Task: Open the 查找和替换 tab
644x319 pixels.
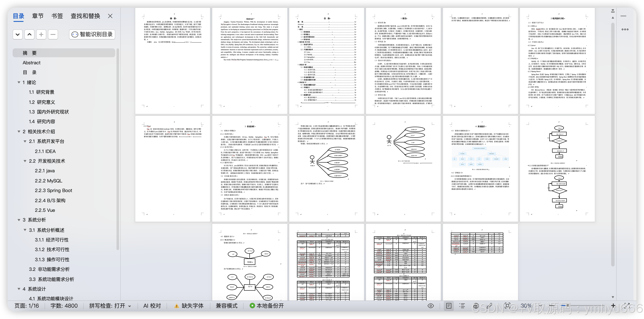Action: click(85, 16)
